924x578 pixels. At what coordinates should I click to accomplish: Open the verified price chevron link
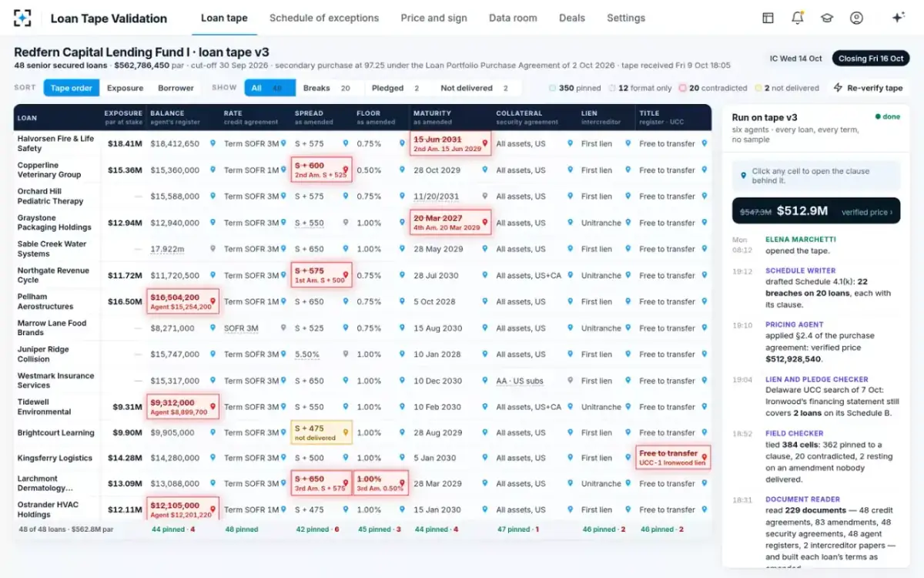tap(867, 211)
